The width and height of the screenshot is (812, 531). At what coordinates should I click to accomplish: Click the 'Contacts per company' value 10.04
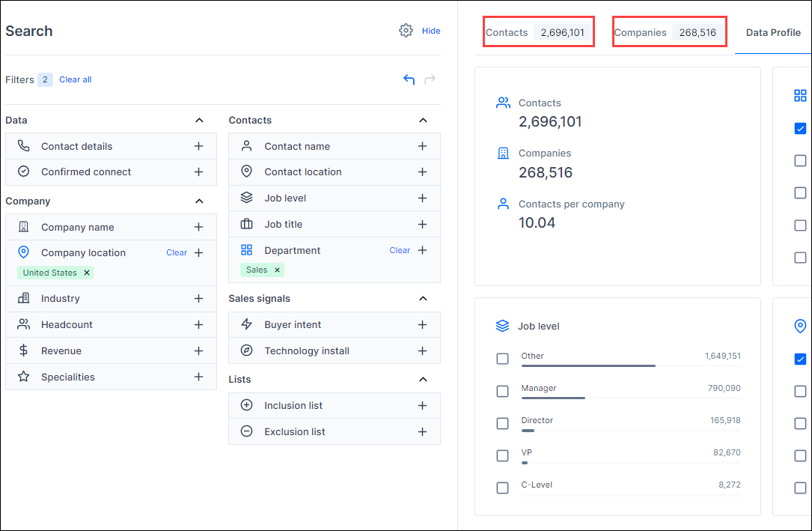tap(537, 222)
